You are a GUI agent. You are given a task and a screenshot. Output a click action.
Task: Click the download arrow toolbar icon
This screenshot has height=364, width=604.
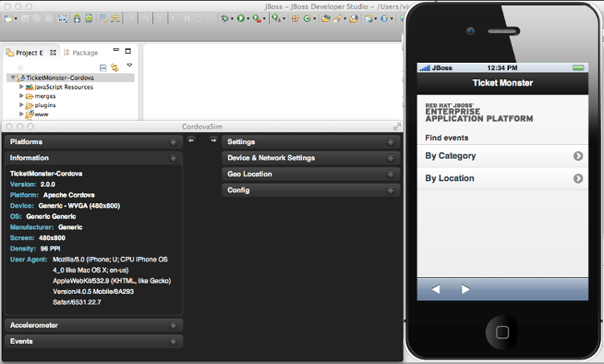[77, 18]
